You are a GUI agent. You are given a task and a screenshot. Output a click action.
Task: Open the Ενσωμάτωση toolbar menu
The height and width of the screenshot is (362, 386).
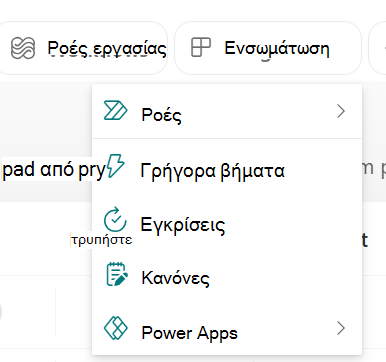click(268, 48)
